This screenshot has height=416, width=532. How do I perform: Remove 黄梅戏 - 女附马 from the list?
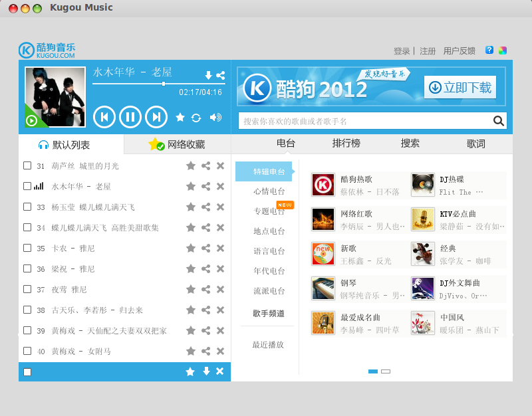pos(221,351)
